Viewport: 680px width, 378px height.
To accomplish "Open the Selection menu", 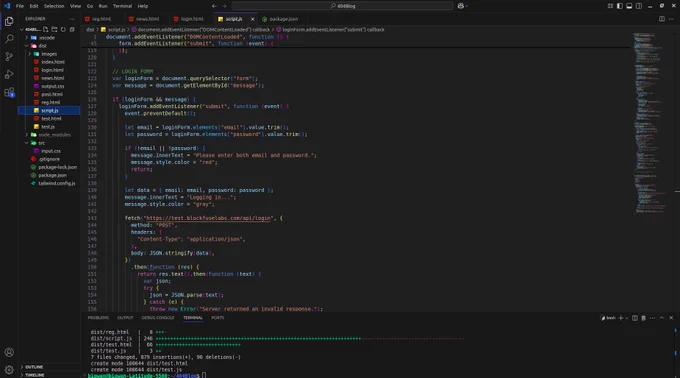I will [54, 6].
